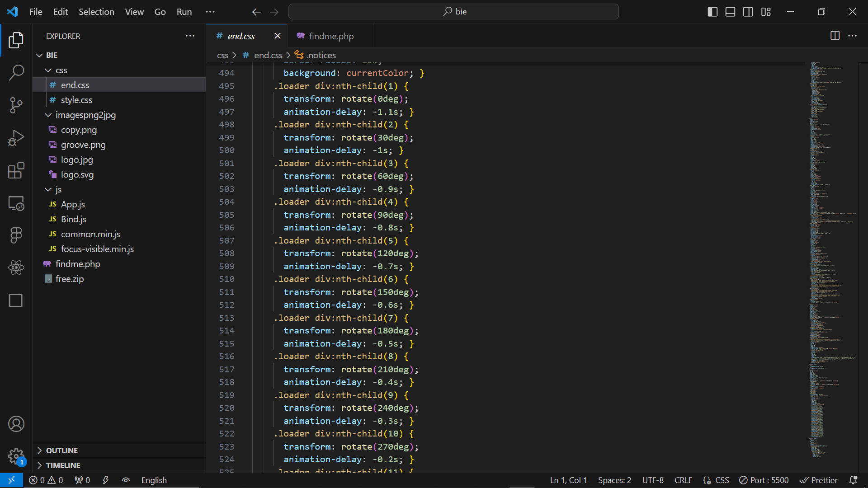The height and width of the screenshot is (488, 868).
Task: Toggle primary side bar visibility
Action: pyautogui.click(x=712, y=12)
